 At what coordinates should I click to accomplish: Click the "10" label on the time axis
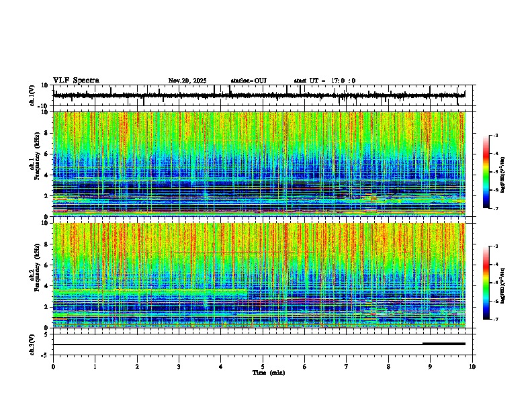pos(472,367)
